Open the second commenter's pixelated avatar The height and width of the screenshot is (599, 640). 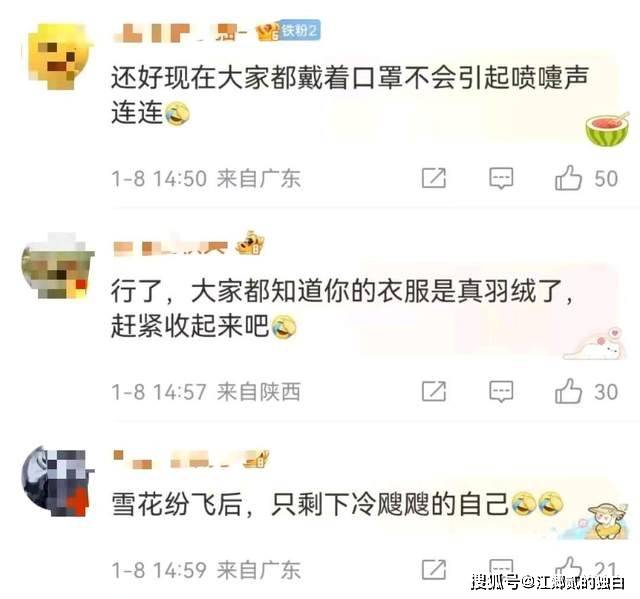(x=58, y=265)
